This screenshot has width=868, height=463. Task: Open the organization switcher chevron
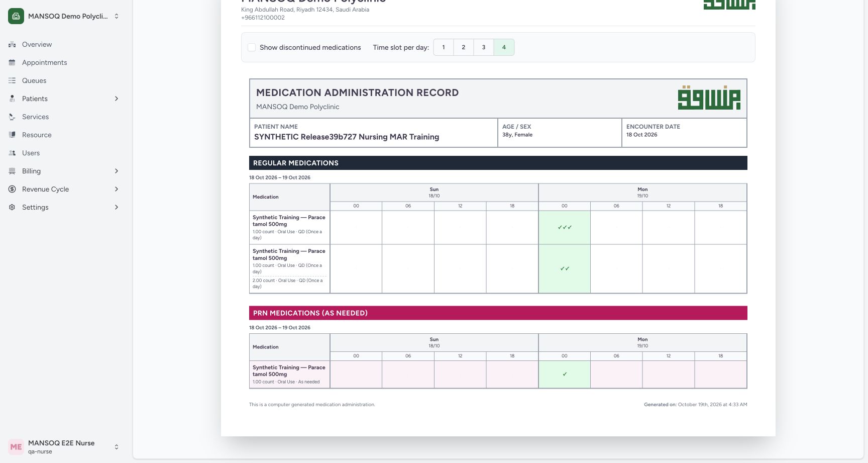(117, 16)
